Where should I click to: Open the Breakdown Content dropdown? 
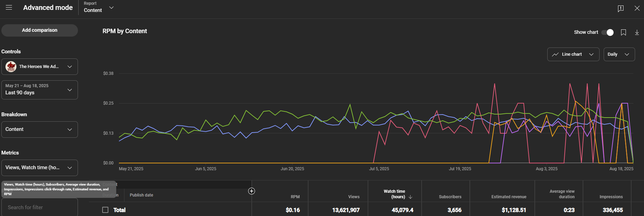pos(40,130)
